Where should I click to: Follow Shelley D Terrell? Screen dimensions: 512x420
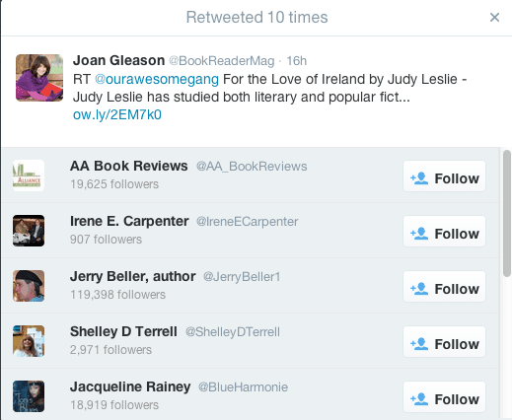(x=444, y=344)
